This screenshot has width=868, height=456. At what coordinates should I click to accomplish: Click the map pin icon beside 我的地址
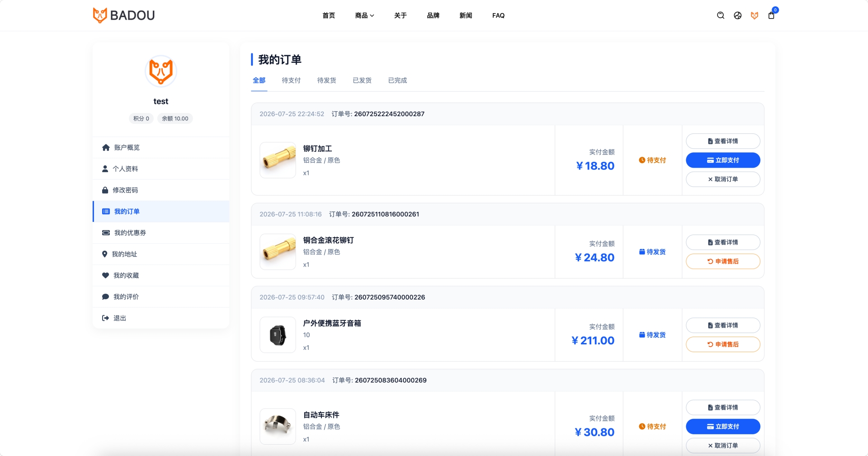(x=104, y=254)
